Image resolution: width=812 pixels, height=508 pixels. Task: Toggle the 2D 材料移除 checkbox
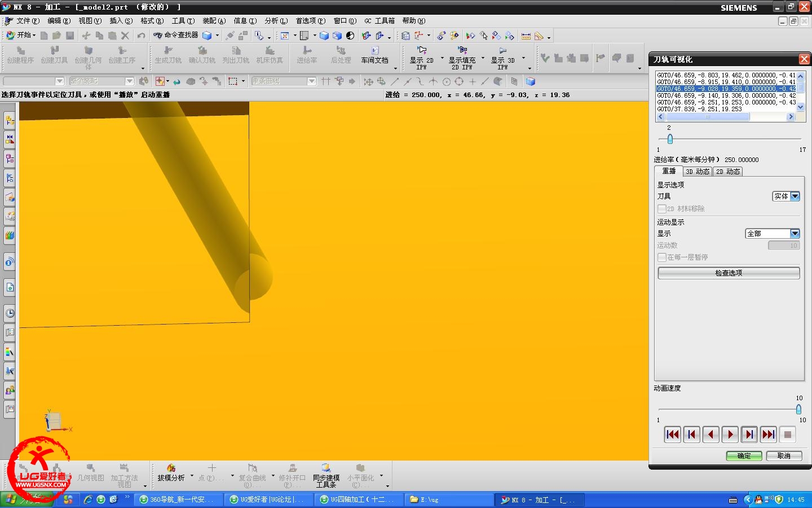click(x=662, y=209)
